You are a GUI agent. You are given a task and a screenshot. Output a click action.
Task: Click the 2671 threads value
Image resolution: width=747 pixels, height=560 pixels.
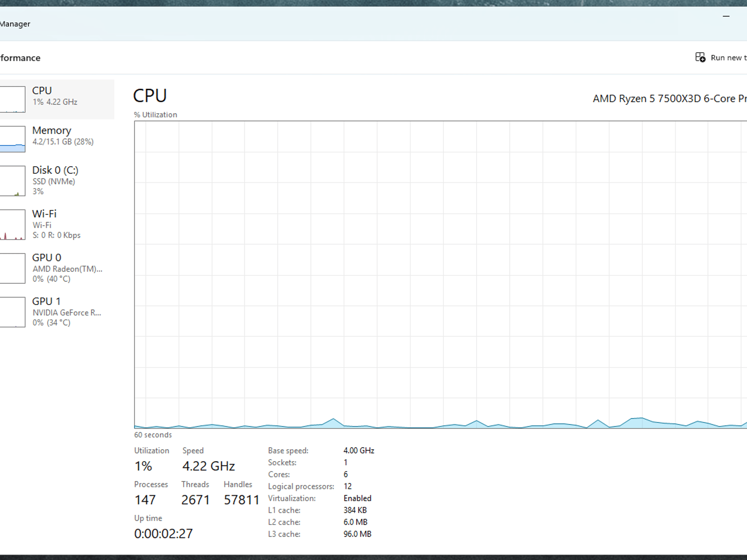196,500
